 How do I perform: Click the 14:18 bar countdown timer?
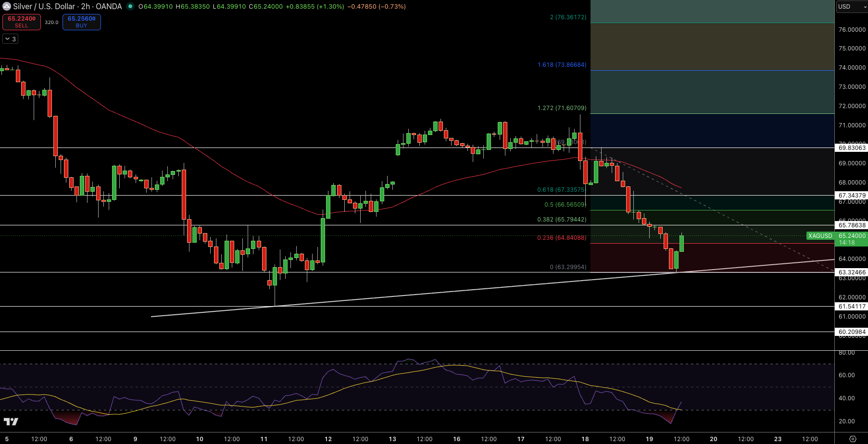tap(847, 242)
